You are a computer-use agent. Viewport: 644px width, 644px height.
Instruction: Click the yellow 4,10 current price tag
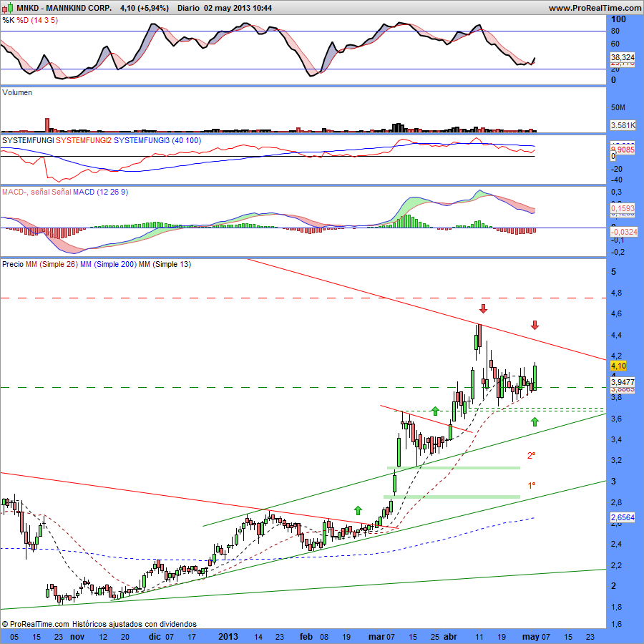click(618, 366)
